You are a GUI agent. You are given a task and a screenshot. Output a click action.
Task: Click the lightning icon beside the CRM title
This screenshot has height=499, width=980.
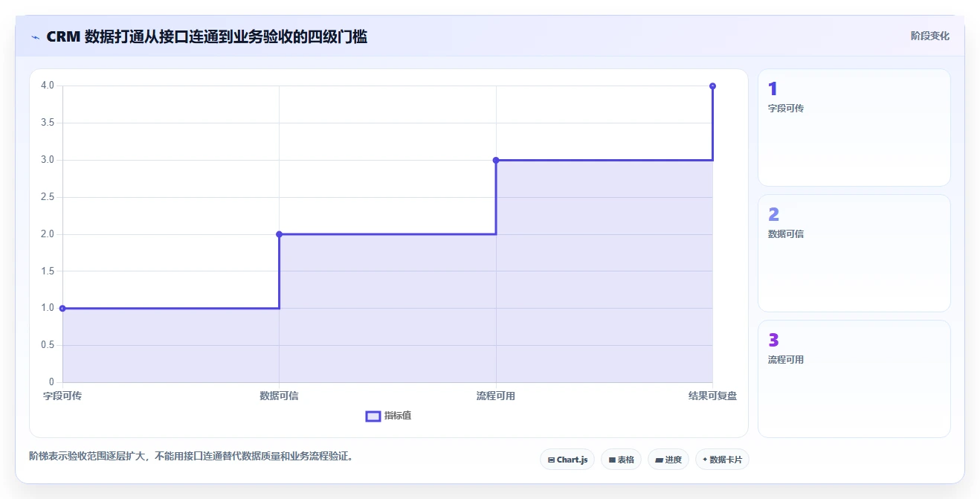(x=35, y=37)
